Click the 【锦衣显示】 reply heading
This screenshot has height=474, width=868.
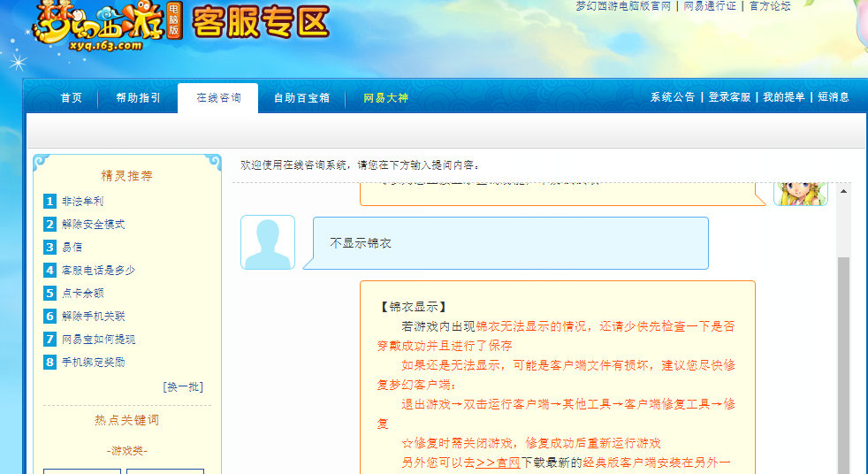click(x=413, y=307)
